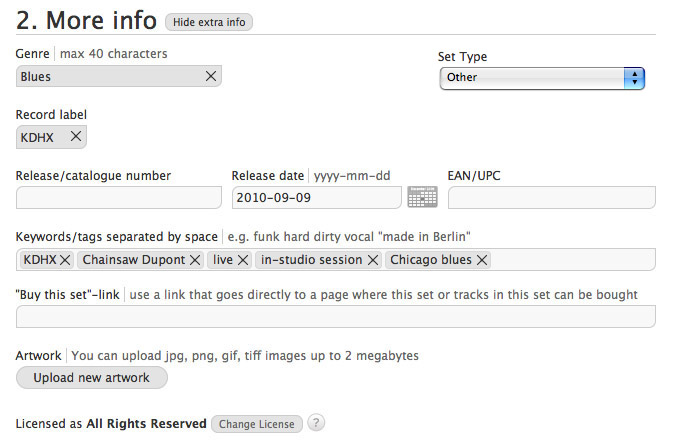Focus the Buy this set link field
The height and width of the screenshot is (443, 679).
[x=335, y=317]
